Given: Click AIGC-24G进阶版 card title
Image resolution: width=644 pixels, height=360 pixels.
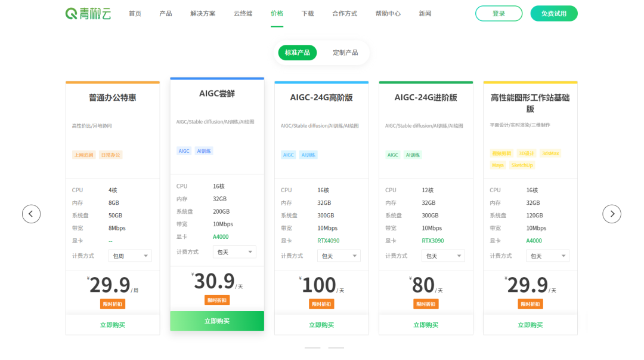Looking at the screenshot, I should (426, 97).
